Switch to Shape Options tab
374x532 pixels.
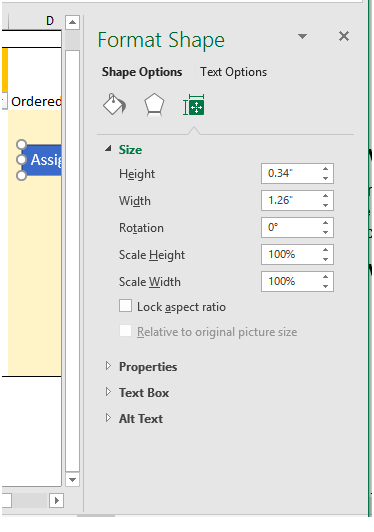[142, 72]
